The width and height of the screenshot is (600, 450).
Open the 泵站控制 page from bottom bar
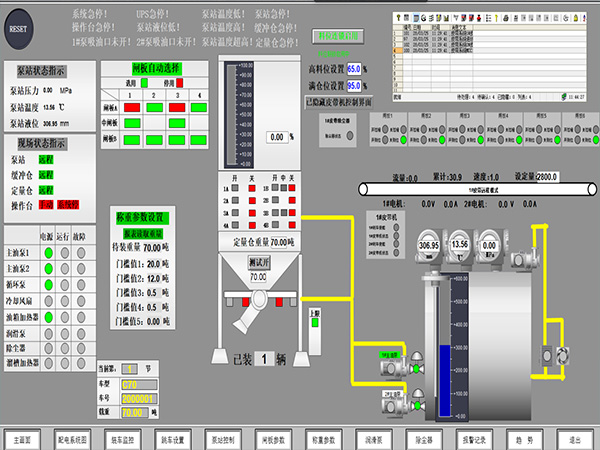pyautogui.click(x=223, y=440)
